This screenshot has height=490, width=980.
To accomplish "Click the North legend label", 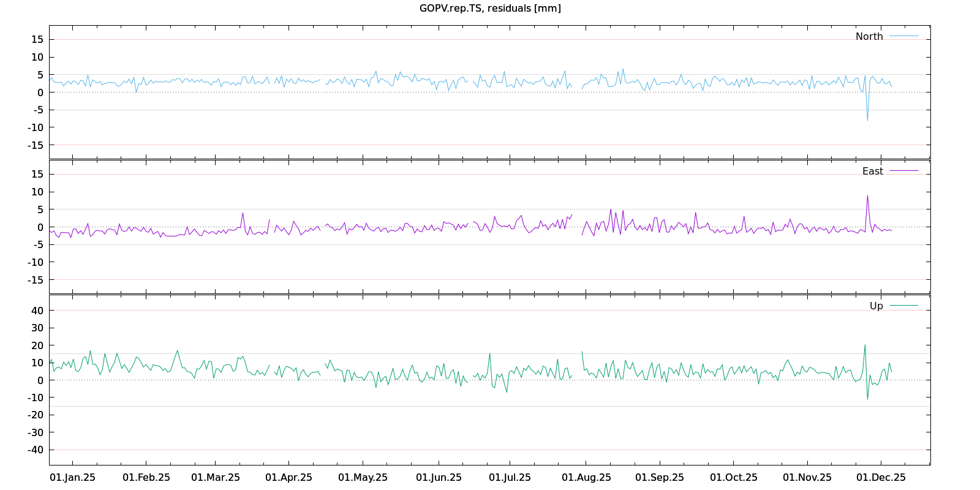I will (x=869, y=37).
